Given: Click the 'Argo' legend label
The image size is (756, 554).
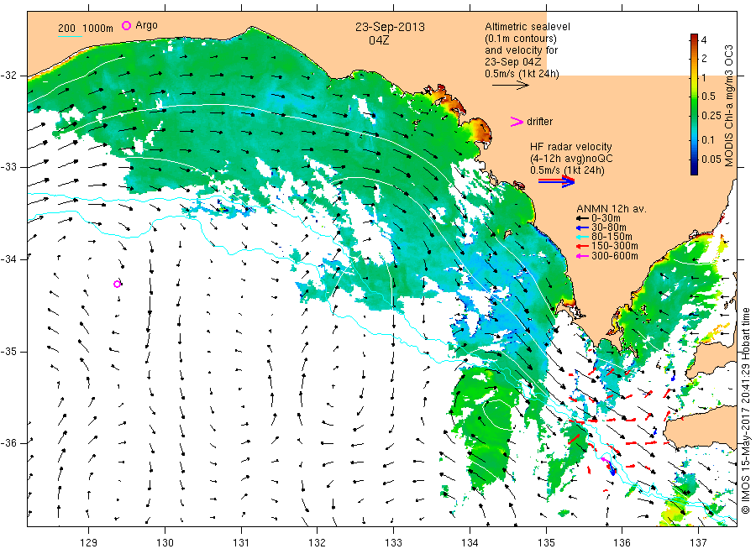Looking at the screenshot, I should point(146,25).
